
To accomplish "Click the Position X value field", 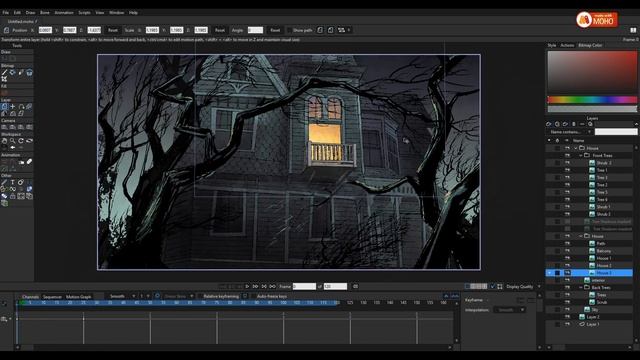I will click(45, 30).
